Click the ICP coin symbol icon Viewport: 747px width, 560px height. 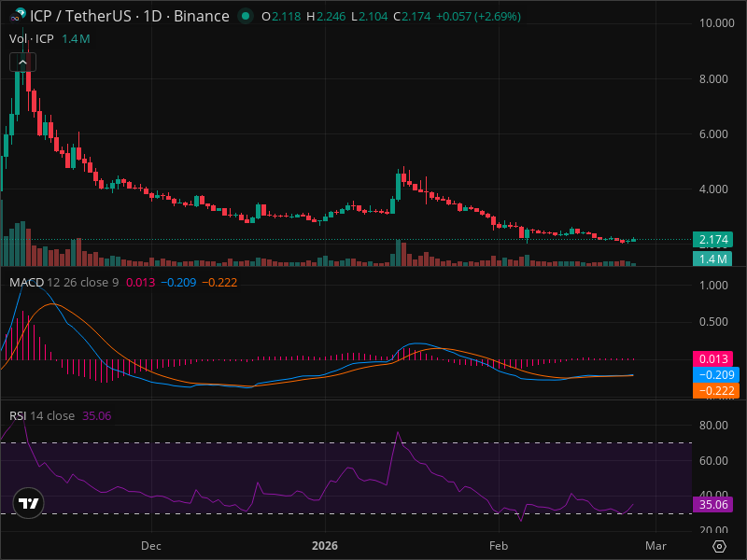19,16
